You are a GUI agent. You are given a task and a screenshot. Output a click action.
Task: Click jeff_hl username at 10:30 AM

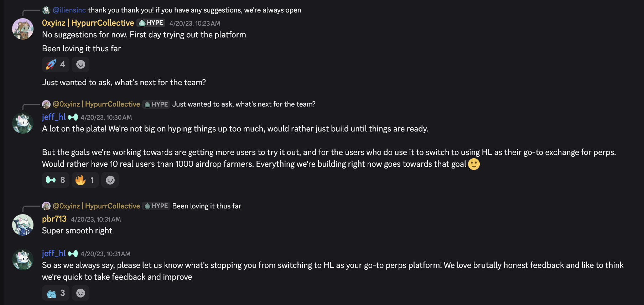click(x=54, y=117)
